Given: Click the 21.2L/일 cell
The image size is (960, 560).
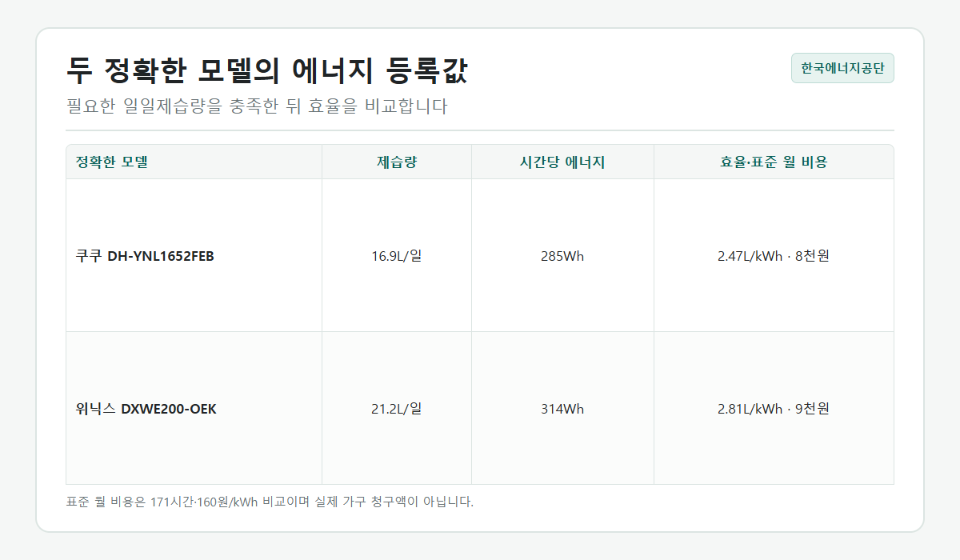Looking at the screenshot, I should point(397,409).
